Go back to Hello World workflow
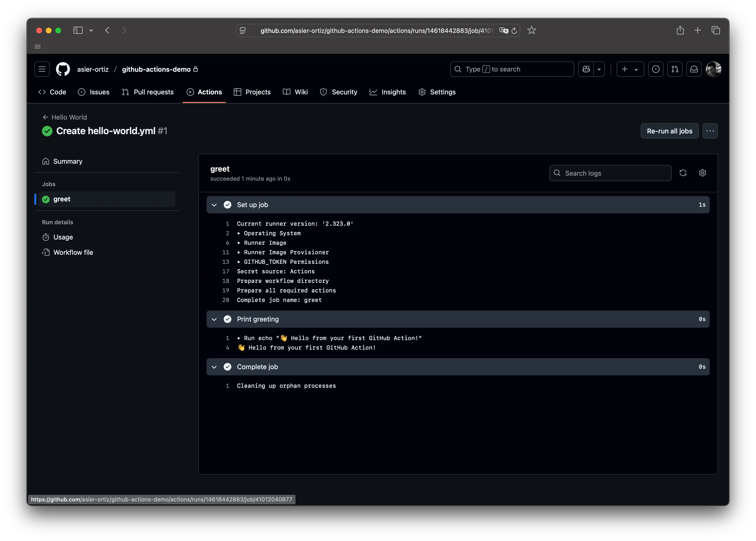The height and width of the screenshot is (541, 756). 65,117
